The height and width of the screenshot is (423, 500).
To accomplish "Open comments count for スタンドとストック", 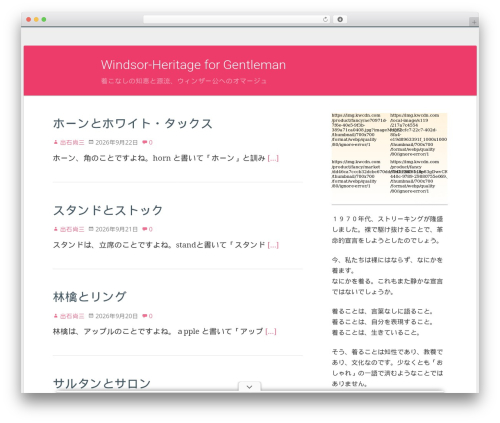I will pyautogui.click(x=147, y=229).
